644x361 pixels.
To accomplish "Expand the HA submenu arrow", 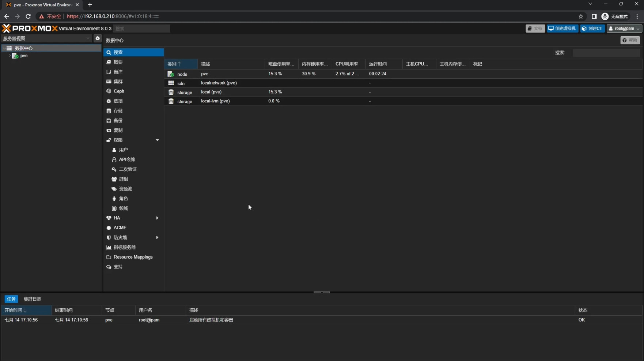I will click(157, 218).
